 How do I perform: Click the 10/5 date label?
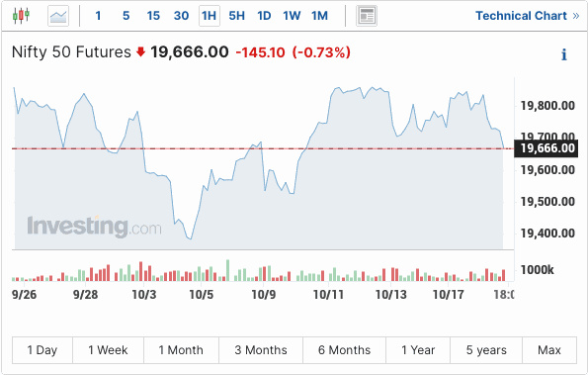[202, 295]
